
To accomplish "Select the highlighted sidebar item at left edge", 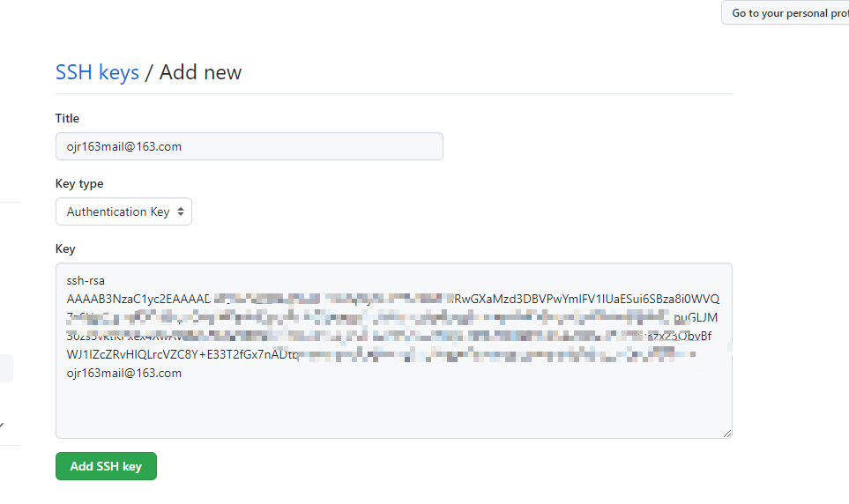I will point(6,368).
